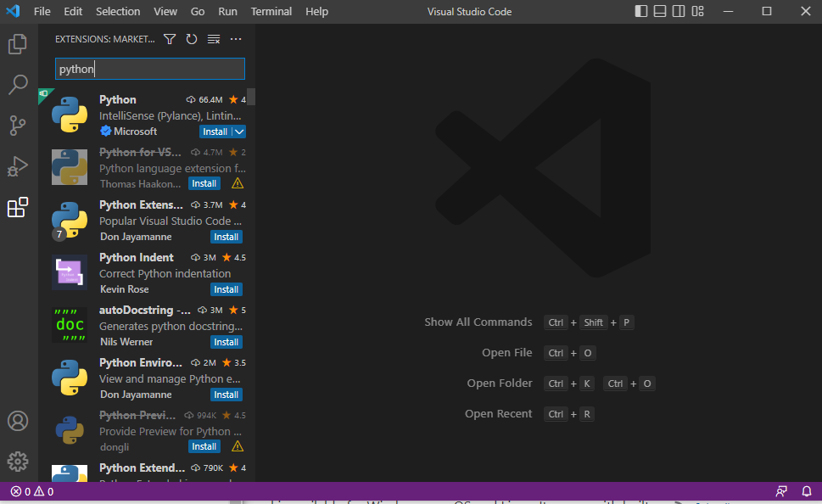Install the Python Extens... pack extension

(226, 237)
